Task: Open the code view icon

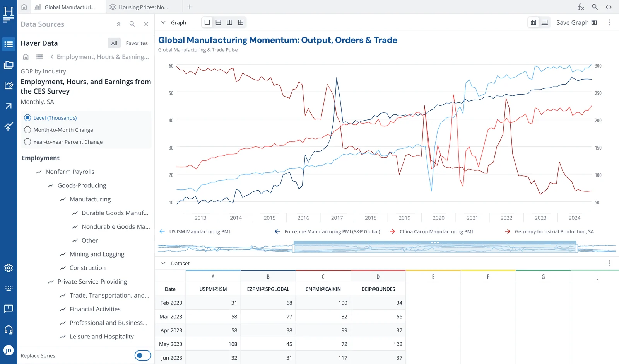Action: pos(609,7)
